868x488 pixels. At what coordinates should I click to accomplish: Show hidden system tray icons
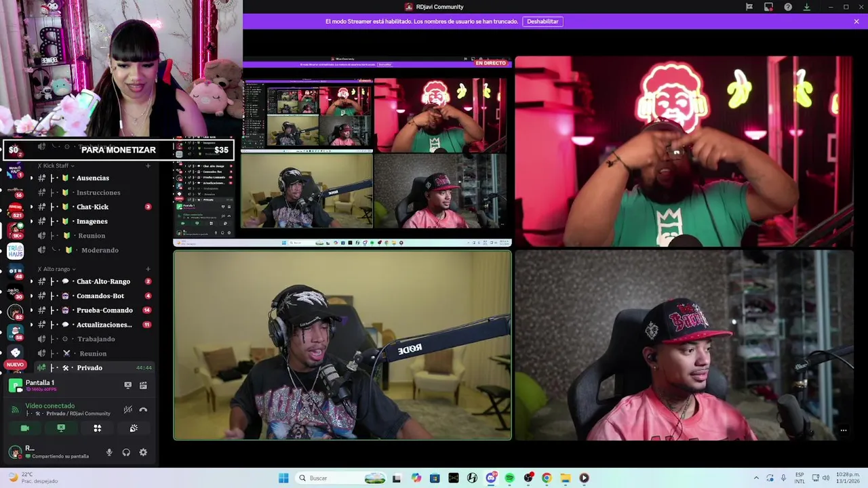click(756, 478)
